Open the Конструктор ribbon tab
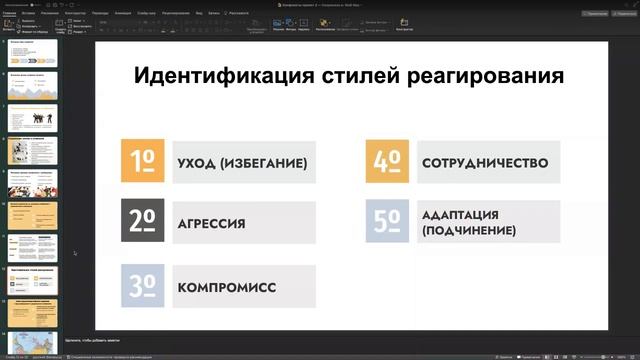 click(76, 13)
